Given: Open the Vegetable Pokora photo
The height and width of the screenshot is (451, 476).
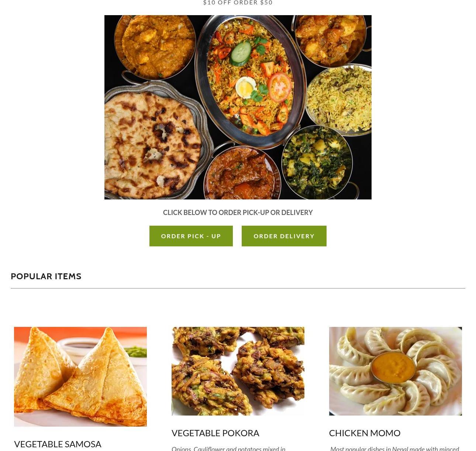Looking at the screenshot, I should (238, 371).
